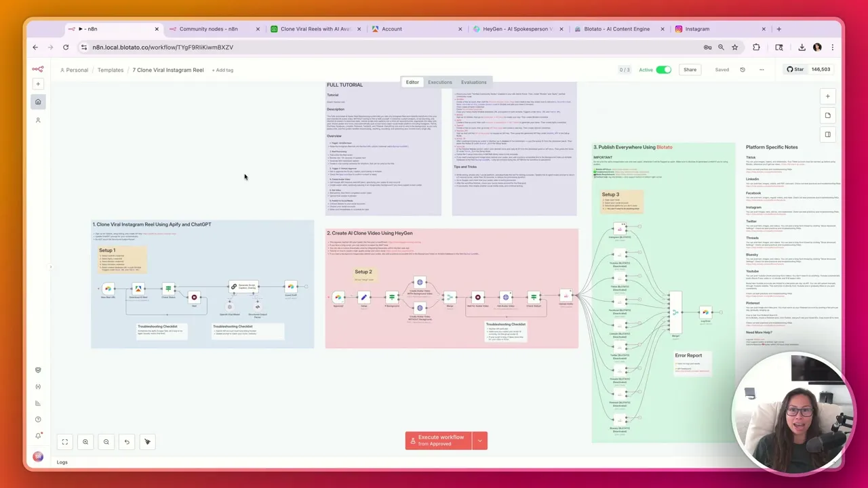Select the New Reel URL trigger node
Viewport: 868px width, 488px height.
coord(108,289)
